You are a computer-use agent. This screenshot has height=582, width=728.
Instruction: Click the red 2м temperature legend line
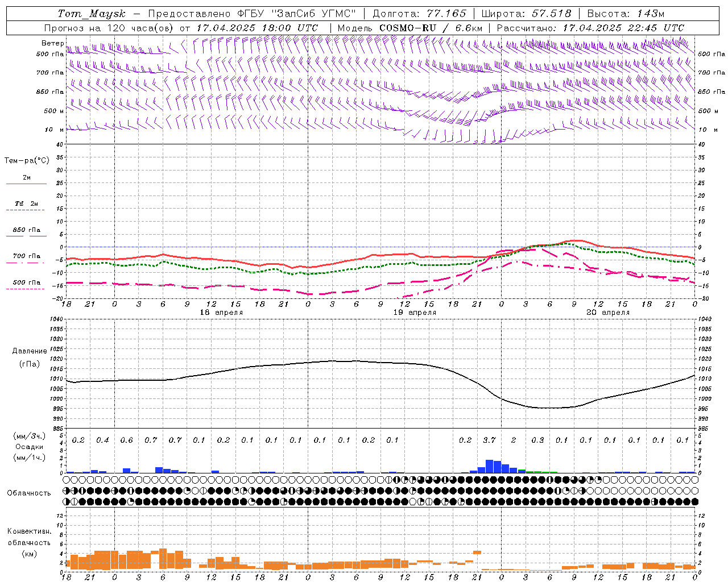[x=26, y=184]
